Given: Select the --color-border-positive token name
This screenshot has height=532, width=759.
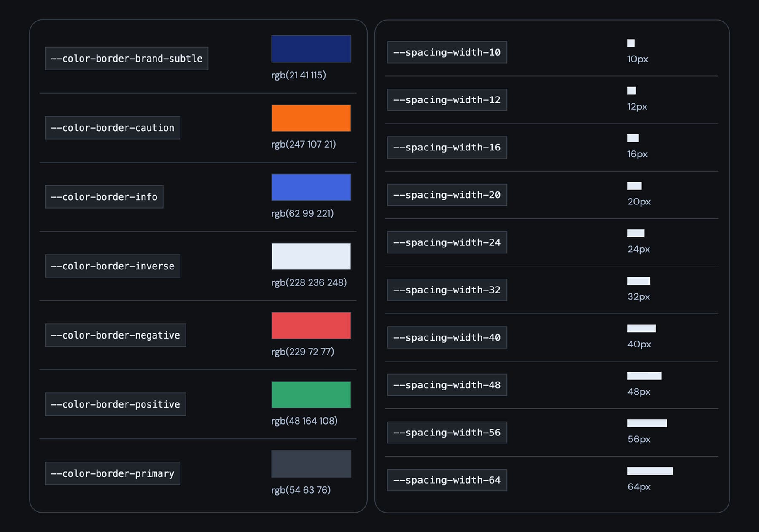Looking at the screenshot, I should [x=115, y=404].
